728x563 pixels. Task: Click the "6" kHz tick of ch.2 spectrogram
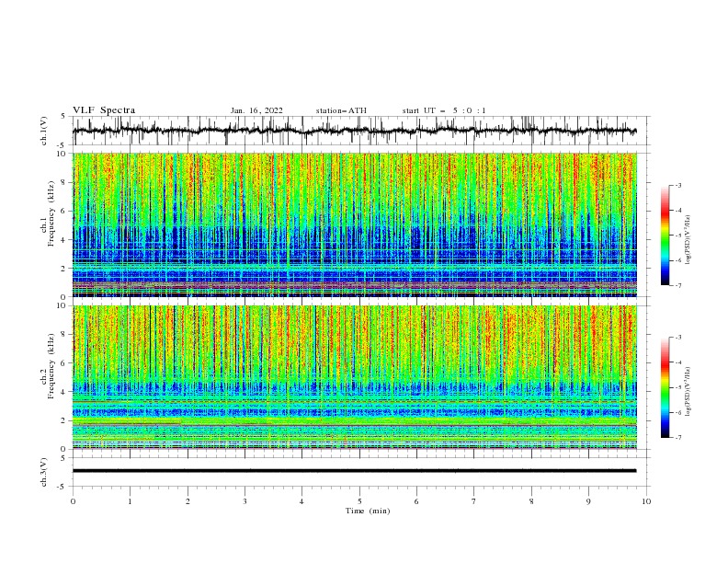tap(64, 363)
